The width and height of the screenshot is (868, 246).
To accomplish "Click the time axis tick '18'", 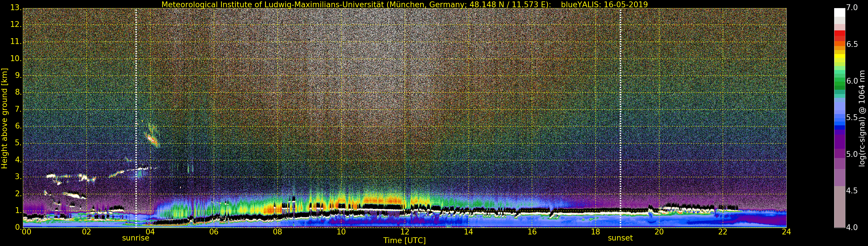I will (596, 232).
